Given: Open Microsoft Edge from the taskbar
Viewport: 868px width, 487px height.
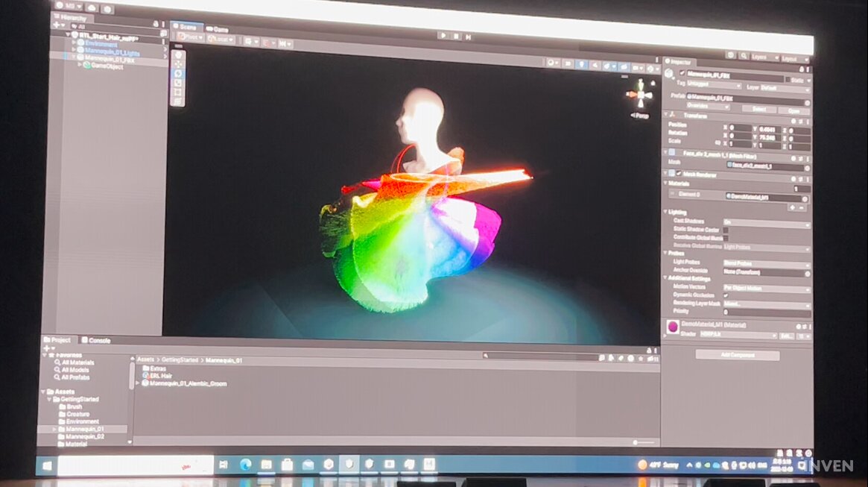Looking at the screenshot, I should click(245, 464).
